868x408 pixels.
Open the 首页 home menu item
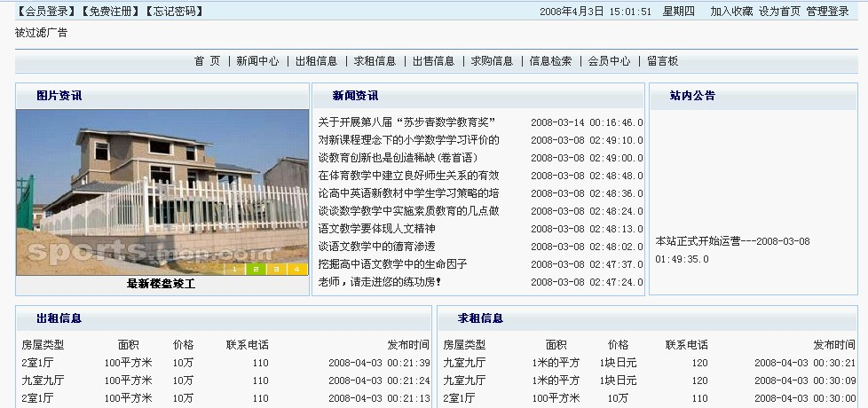[207, 61]
